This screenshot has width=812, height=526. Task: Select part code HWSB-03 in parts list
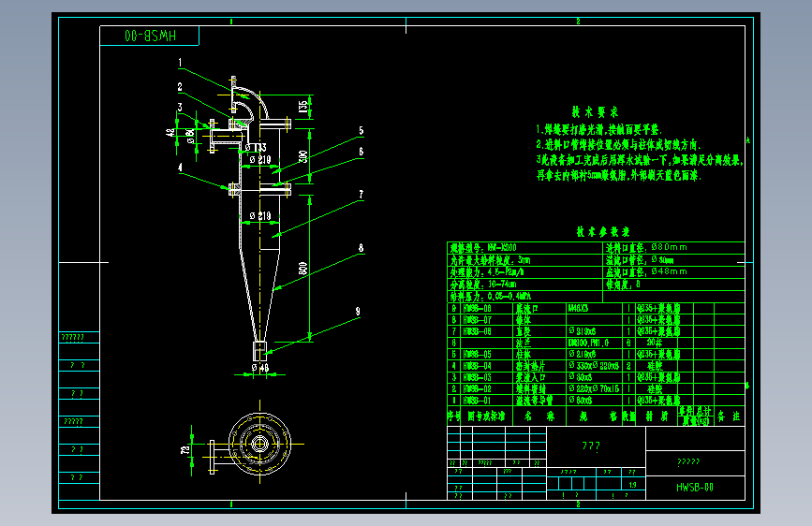point(477,377)
